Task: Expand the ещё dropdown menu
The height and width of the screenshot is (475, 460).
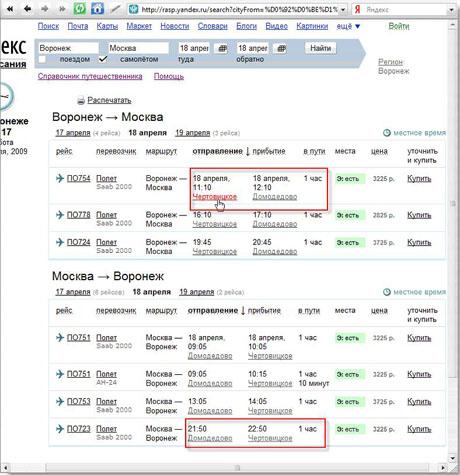Action: 348,26
